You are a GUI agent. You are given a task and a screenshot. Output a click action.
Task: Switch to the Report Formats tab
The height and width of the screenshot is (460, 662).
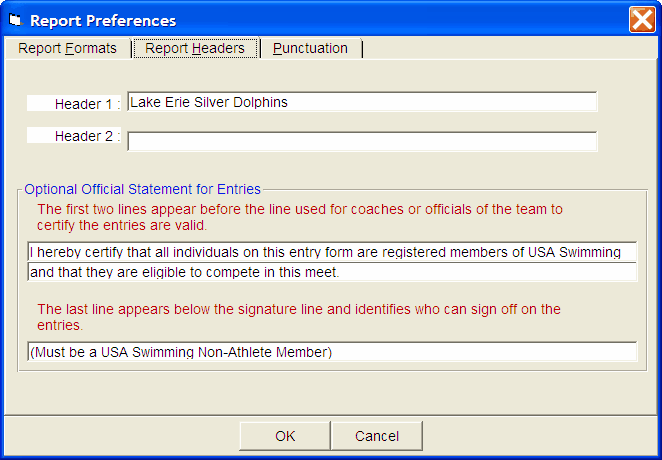coord(67,48)
